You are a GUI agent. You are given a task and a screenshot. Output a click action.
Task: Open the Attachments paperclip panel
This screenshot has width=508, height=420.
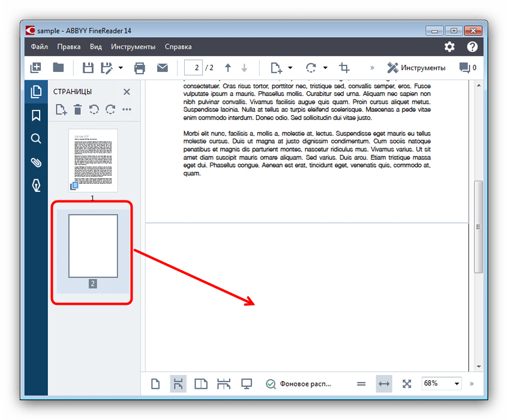(36, 163)
